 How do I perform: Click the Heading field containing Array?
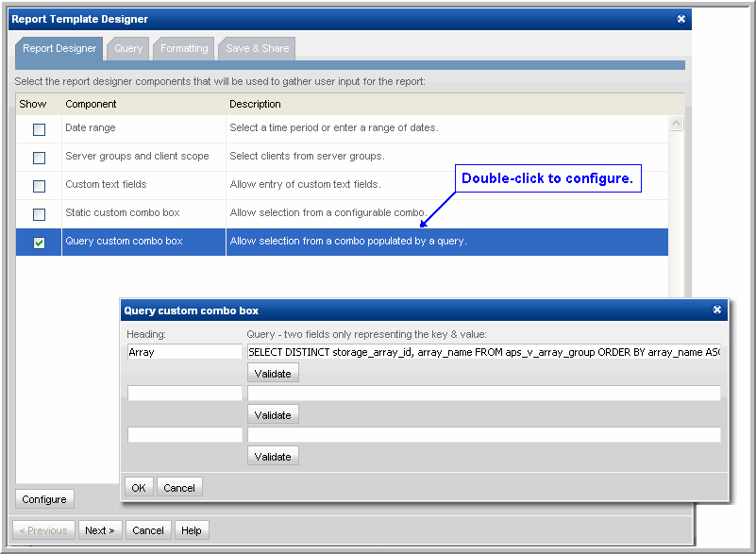[184, 352]
